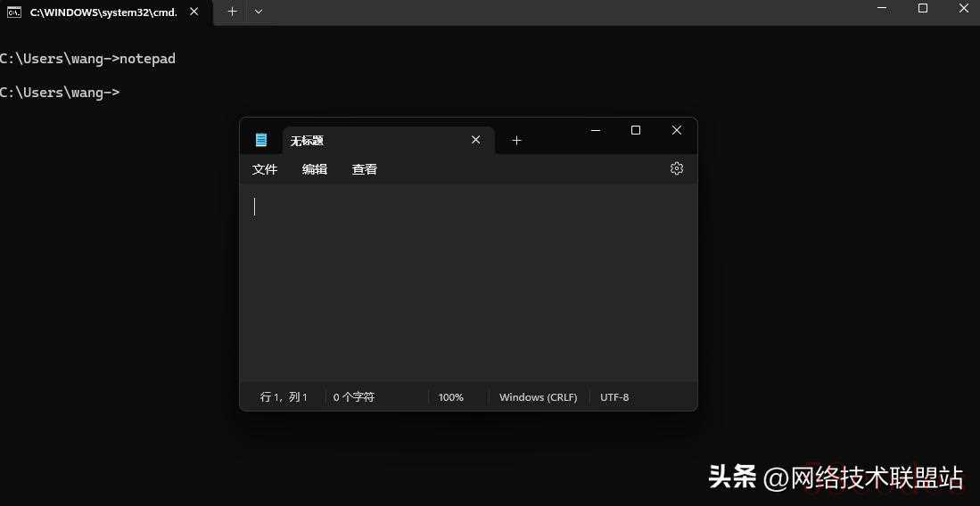Minimize the terminal window
The height and width of the screenshot is (506, 980).
point(882,8)
